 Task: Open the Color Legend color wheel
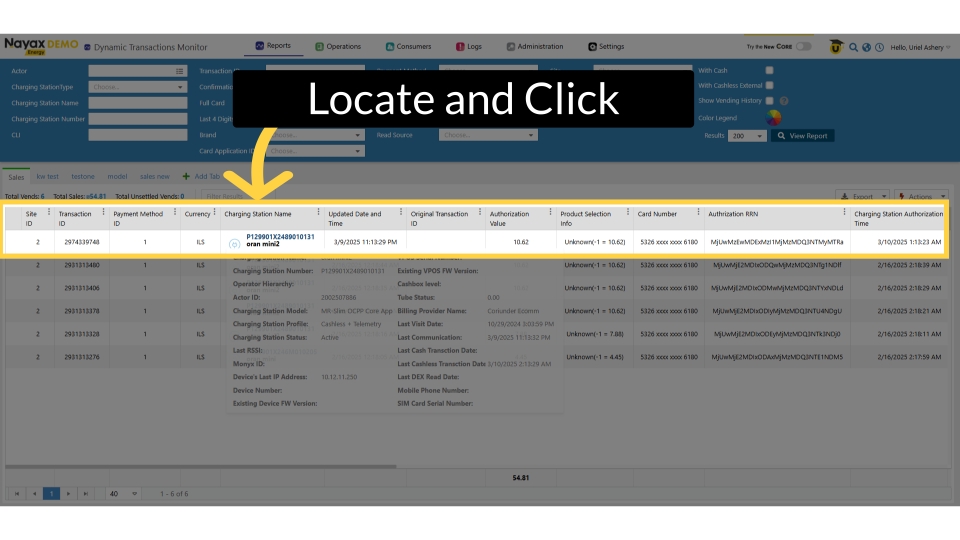coord(774,117)
